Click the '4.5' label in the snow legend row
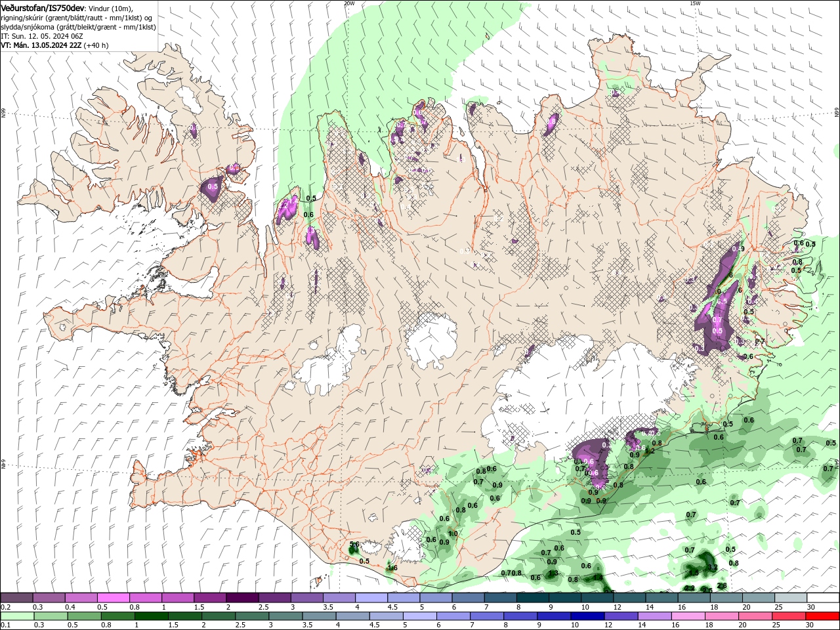 click(392, 607)
